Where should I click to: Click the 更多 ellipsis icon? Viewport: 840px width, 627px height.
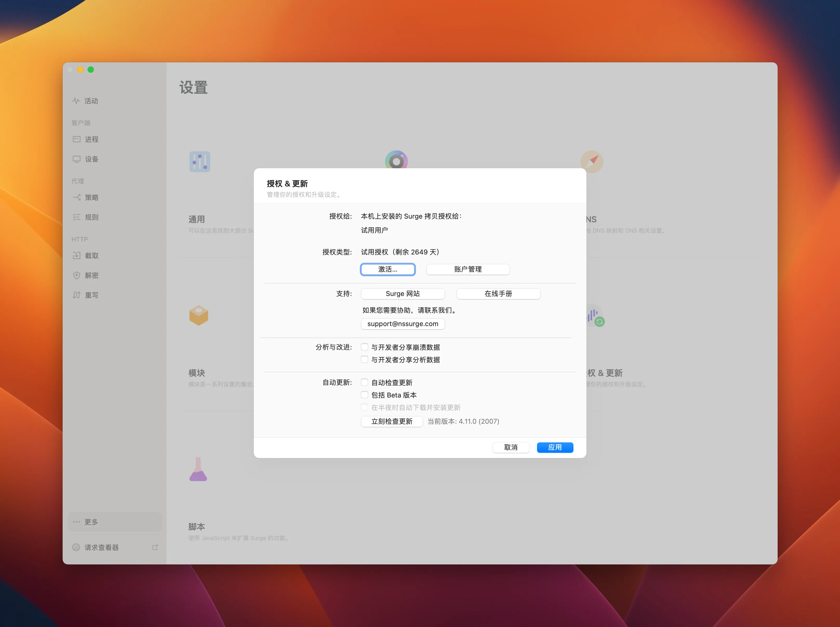76,522
